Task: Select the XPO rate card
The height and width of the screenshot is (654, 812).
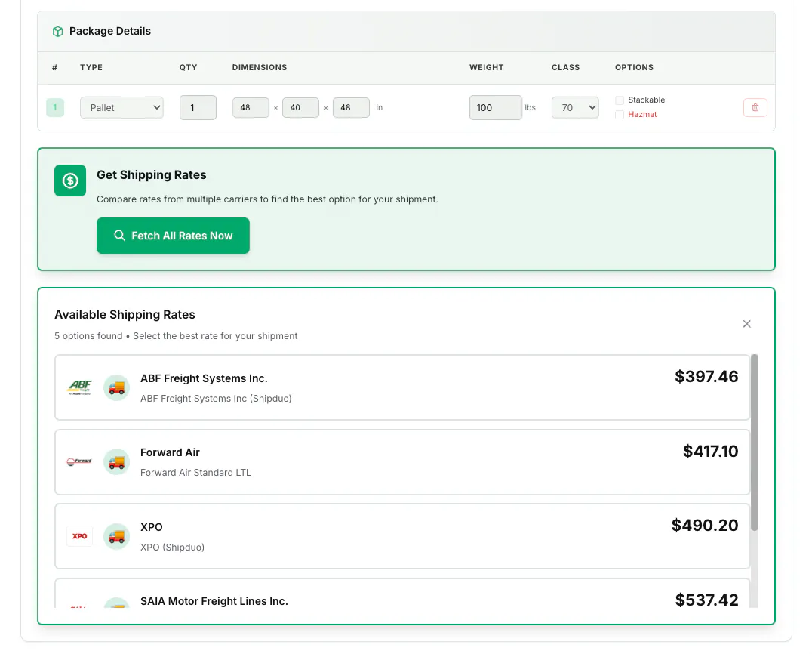Action: click(x=402, y=536)
